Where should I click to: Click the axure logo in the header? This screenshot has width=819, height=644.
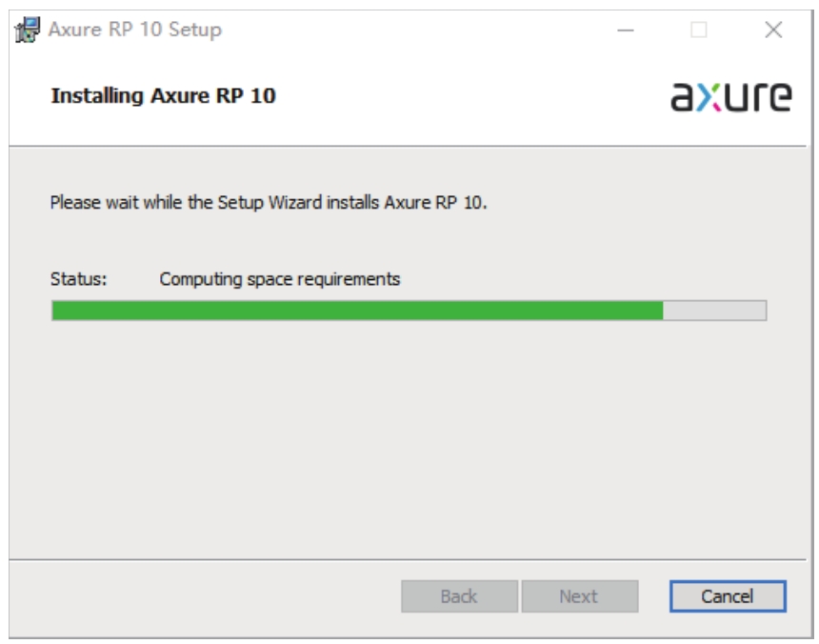pyautogui.click(x=730, y=96)
